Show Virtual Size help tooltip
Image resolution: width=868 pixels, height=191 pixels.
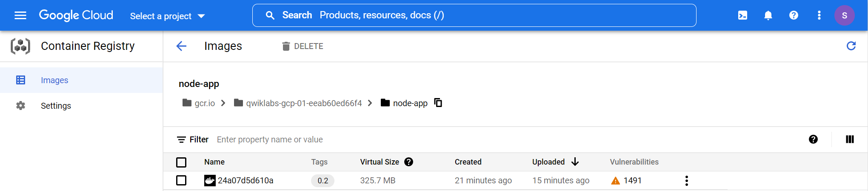click(x=408, y=162)
